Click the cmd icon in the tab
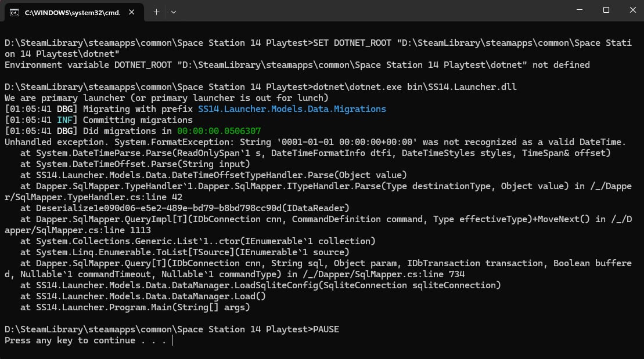Image resolution: width=644 pixels, height=359 pixels. point(15,13)
